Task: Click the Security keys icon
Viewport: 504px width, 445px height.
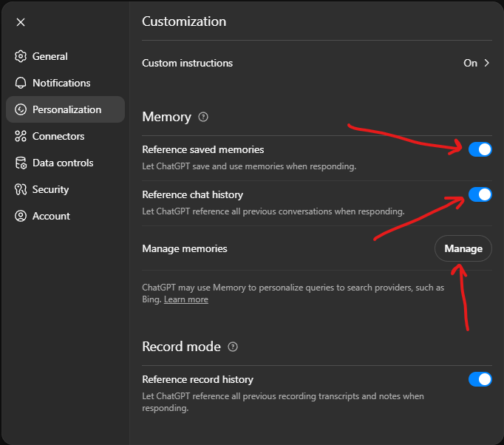Action: (x=21, y=189)
